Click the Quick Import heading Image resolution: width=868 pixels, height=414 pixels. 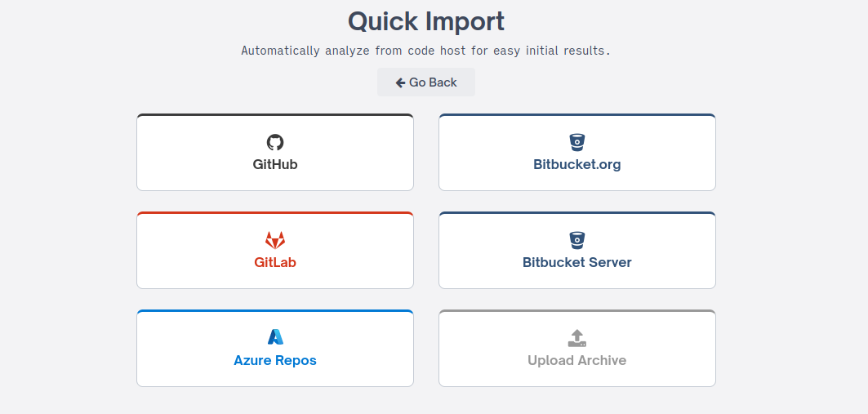point(426,20)
